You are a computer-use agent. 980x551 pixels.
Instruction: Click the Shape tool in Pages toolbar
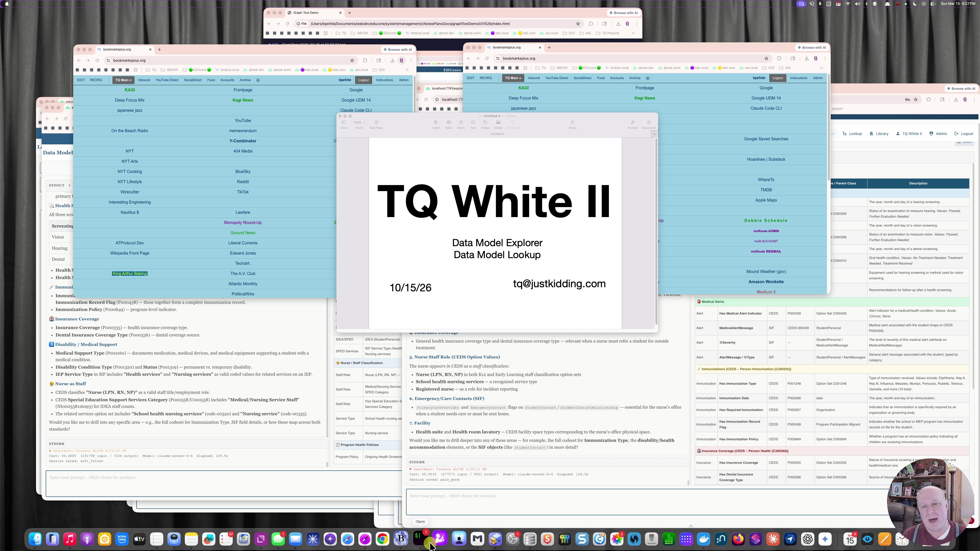[x=485, y=124]
